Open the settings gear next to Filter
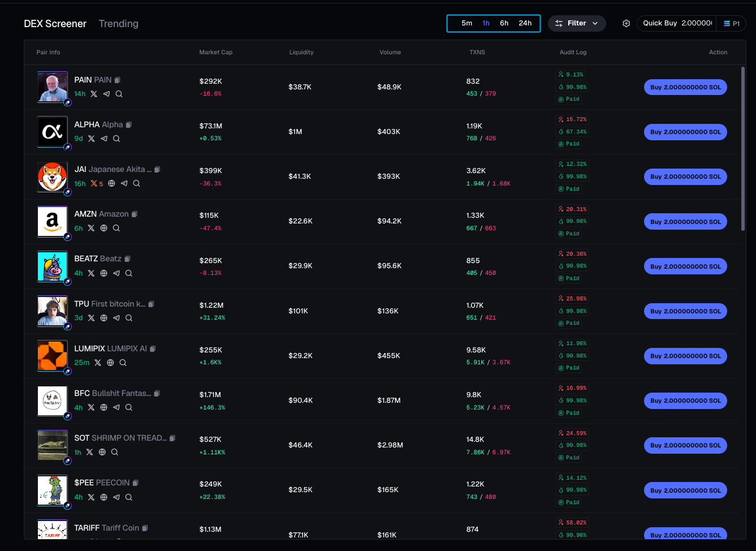This screenshot has height=551, width=756. click(x=626, y=23)
